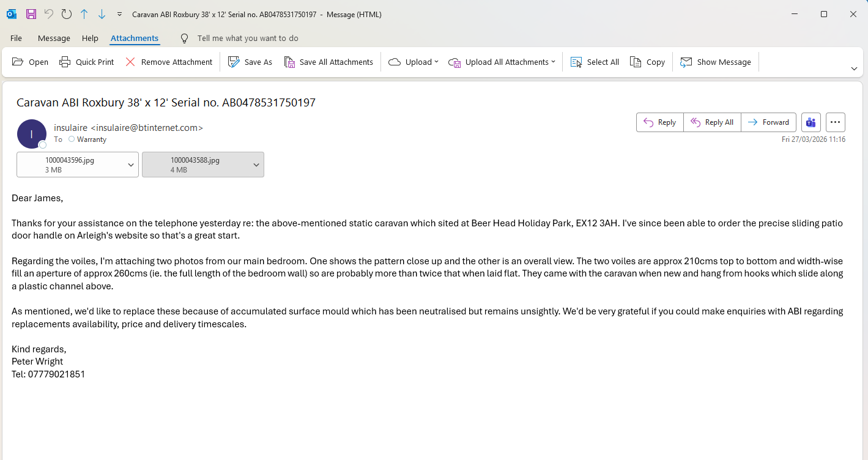Click Save All Attachments
Image resolution: width=868 pixels, height=460 pixels.
(x=328, y=62)
